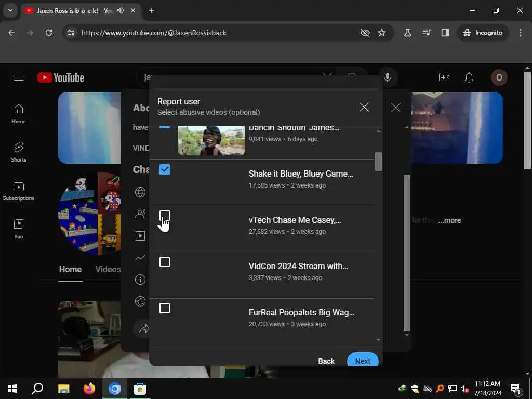Viewport: 532px width, 399px height.
Task: Click the Next button in report dialog
Action: coord(363,360)
